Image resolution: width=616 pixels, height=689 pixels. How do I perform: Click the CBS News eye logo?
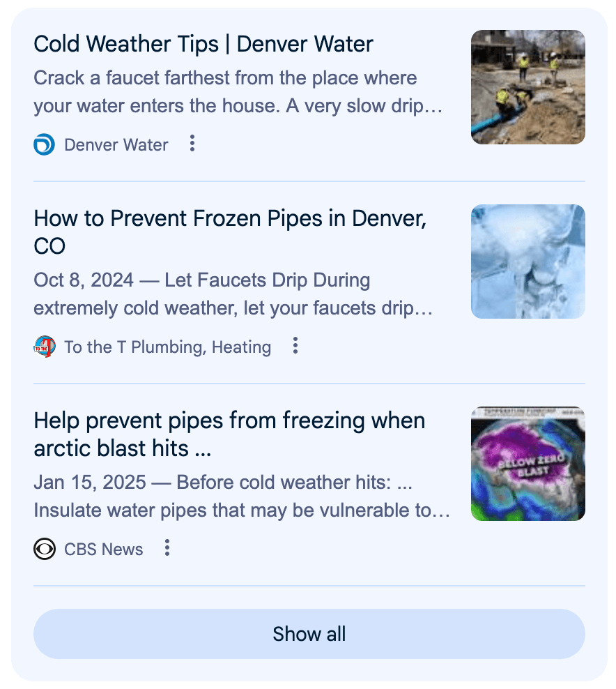45,549
